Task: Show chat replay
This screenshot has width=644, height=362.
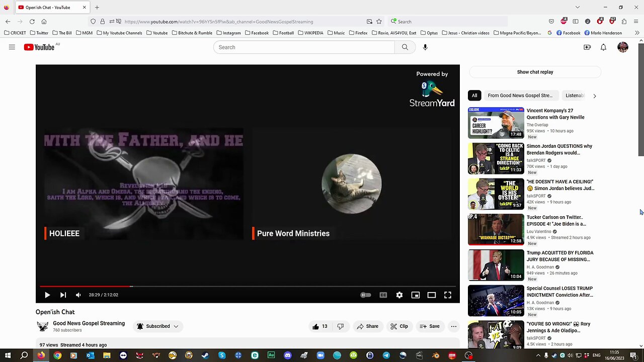Action: click(535, 72)
